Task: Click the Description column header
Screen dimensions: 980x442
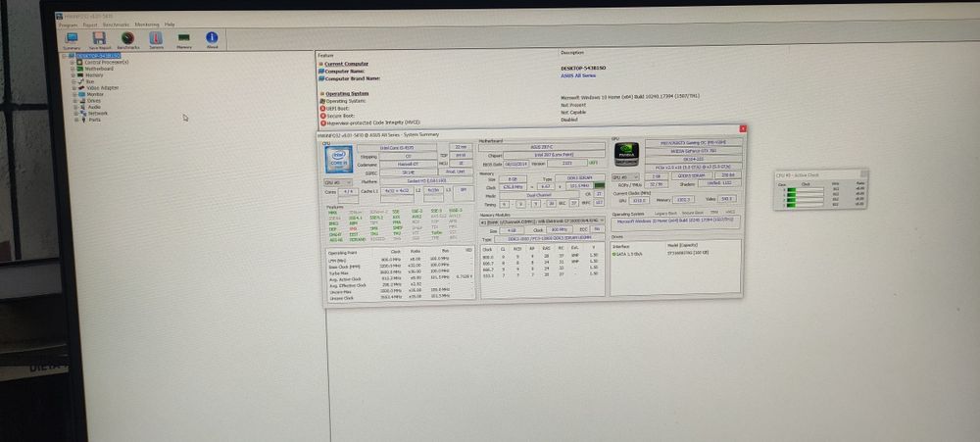Action: [x=572, y=53]
